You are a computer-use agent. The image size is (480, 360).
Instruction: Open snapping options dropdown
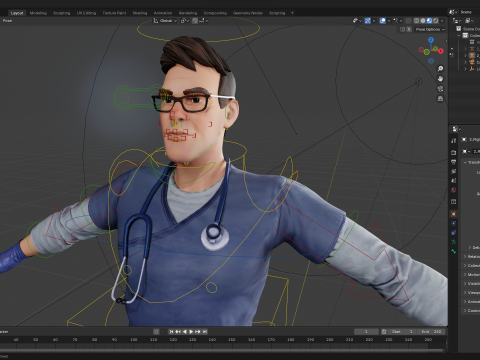click(203, 21)
